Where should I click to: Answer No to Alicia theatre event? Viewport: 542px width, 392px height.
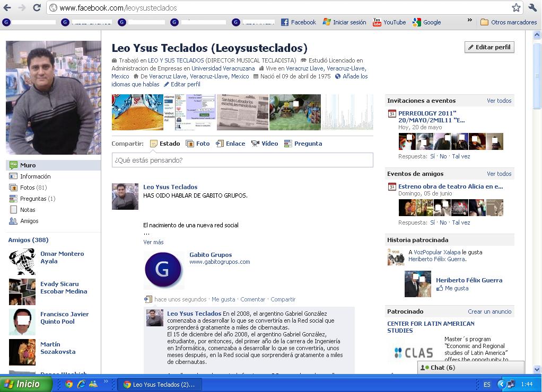(x=443, y=223)
